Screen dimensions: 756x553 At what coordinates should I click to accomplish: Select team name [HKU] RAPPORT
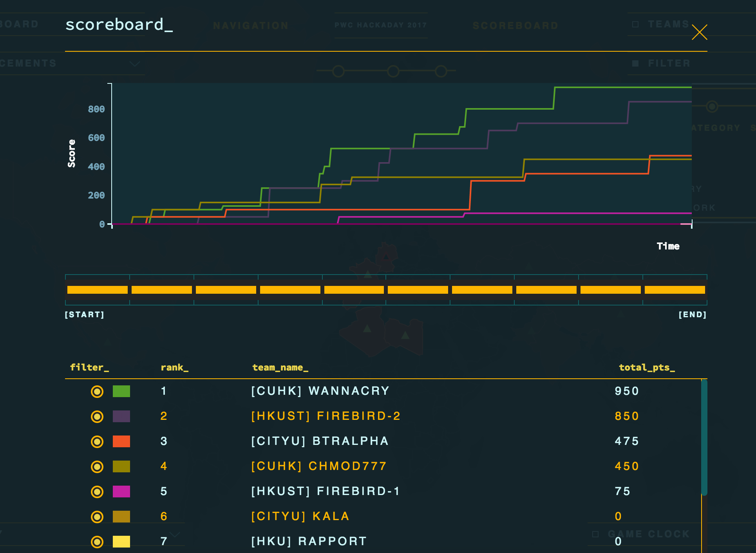point(309,541)
